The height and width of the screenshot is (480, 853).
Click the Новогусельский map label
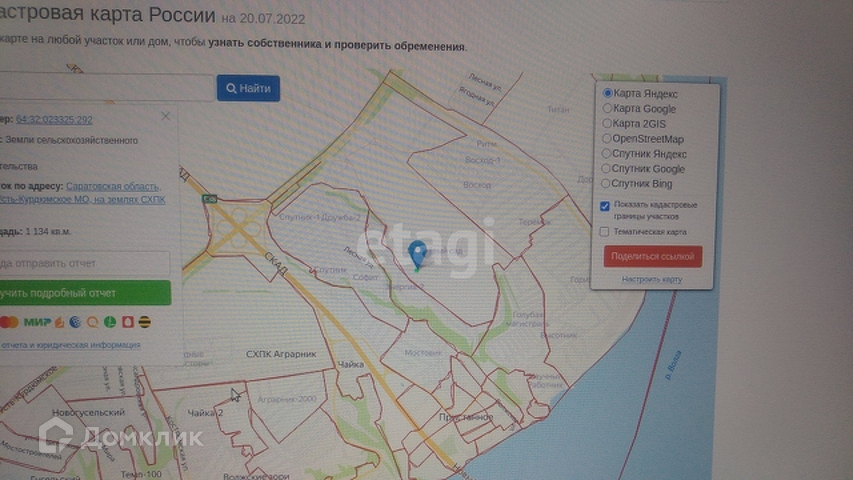[88, 413]
